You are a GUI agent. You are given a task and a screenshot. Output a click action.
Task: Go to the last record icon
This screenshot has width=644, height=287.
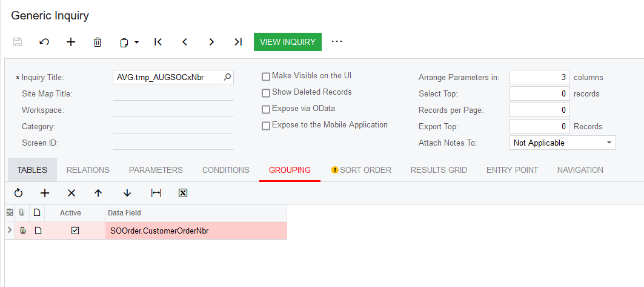click(x=238, y=42)
